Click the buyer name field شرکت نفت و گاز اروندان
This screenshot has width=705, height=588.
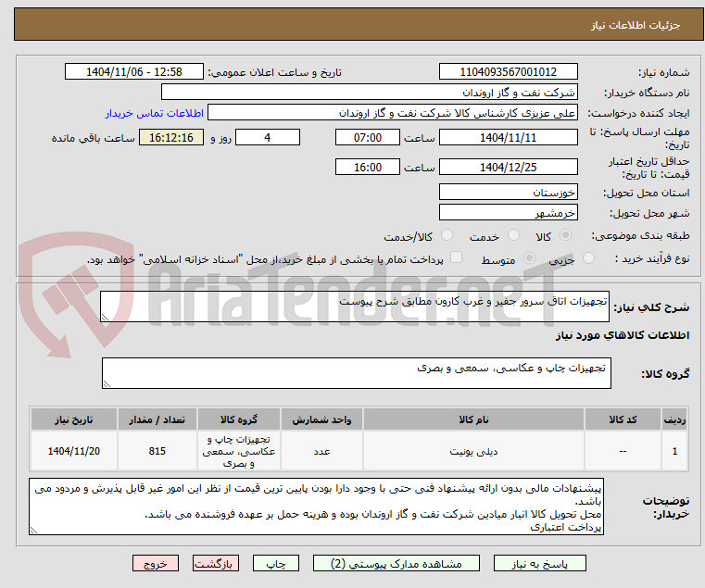(x=369, y=93)
